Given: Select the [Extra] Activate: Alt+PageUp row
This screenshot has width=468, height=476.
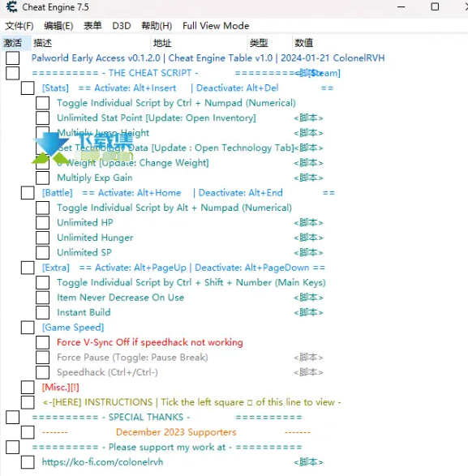Looking at the screenshot, I should click(x=183, y=268).
